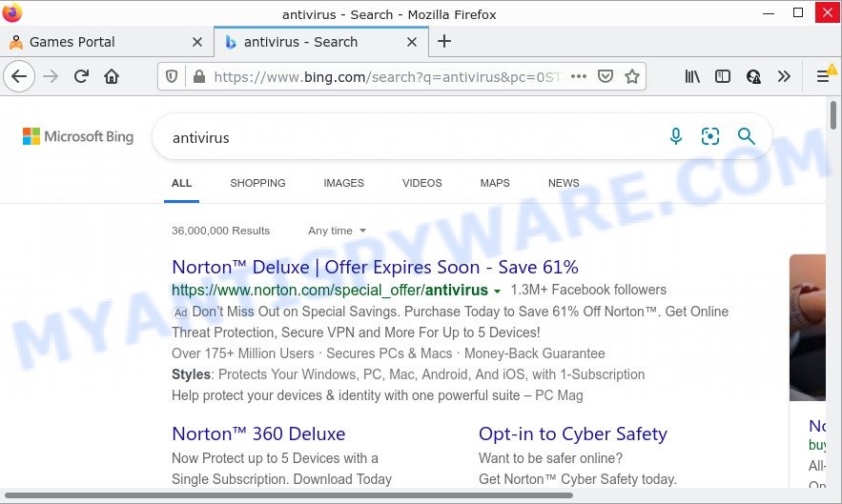Screen dimensions: 842x504
Task: Open Bing visual search camera icon
Action: [x=710, y=136]
